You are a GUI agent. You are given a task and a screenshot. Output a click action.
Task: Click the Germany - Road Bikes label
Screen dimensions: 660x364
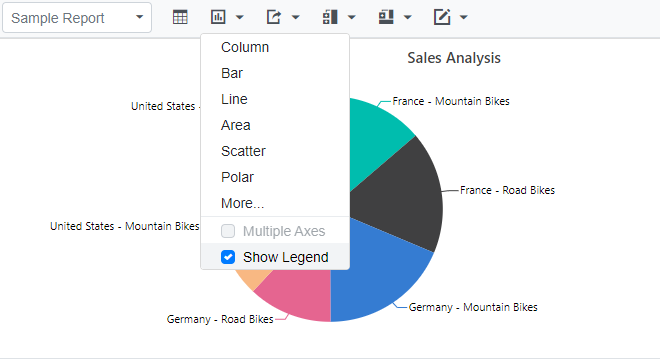220,319
